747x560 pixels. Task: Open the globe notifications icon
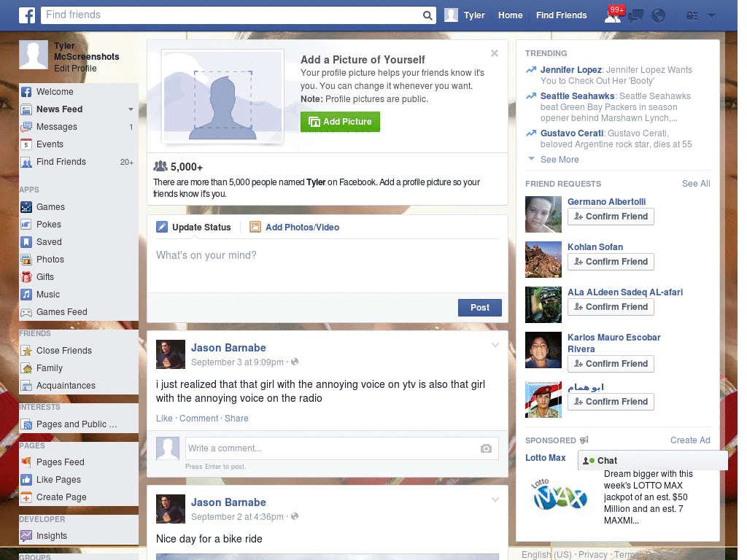659,16
